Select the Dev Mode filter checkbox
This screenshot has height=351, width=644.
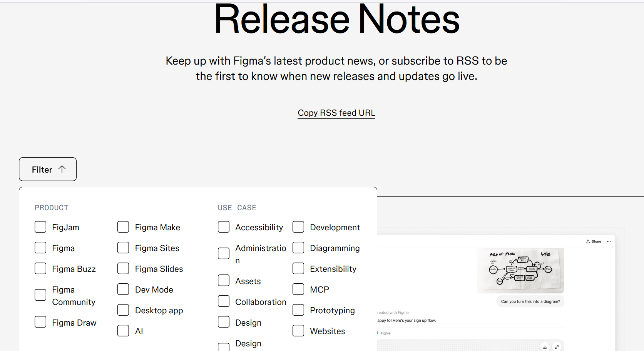tap(123, 289)
